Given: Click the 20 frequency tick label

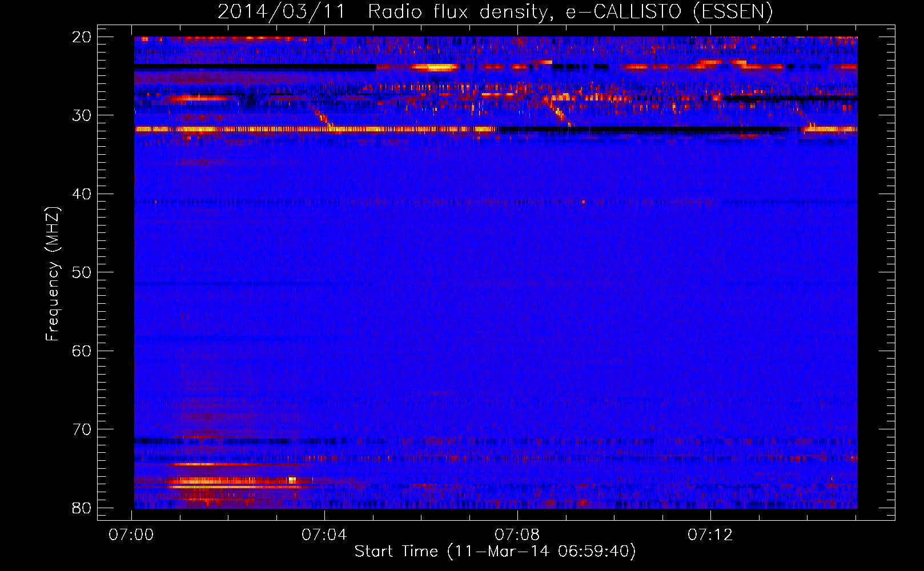Looking at the screenshot, I should click(x=82, y=37).
